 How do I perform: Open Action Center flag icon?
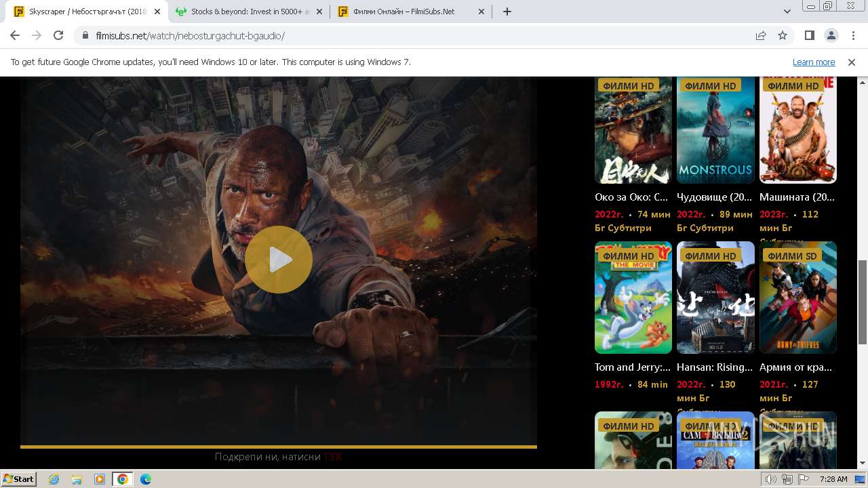pyautogui.click(x=804, y=479)
